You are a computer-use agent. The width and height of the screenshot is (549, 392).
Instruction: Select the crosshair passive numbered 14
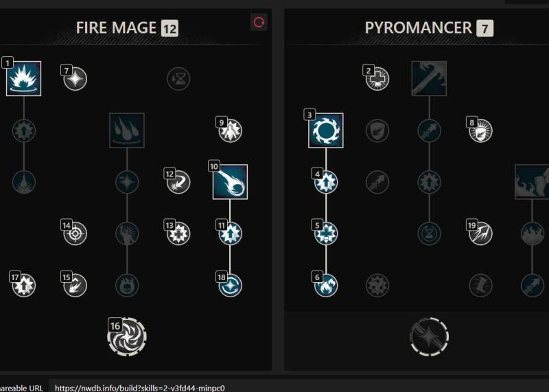pyautogui.click(x=75, y=233)
